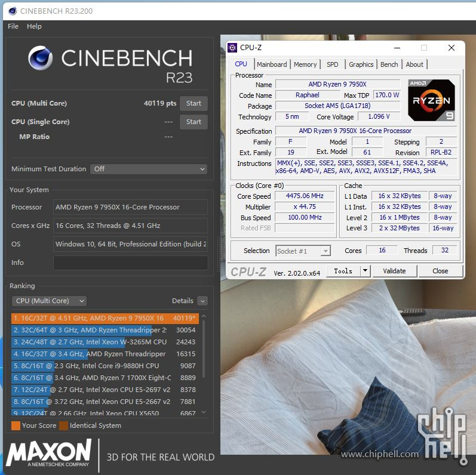
Task: Click the Core Voltage value 1.096 V
Action: 379,116
